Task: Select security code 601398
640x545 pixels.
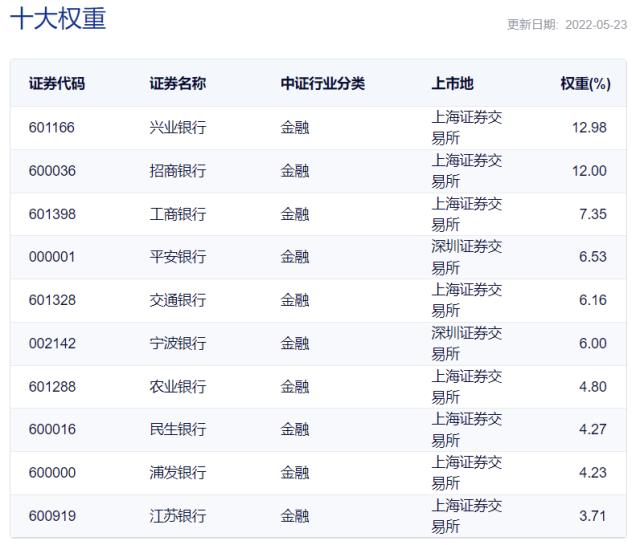Action: tap(52, 214)
